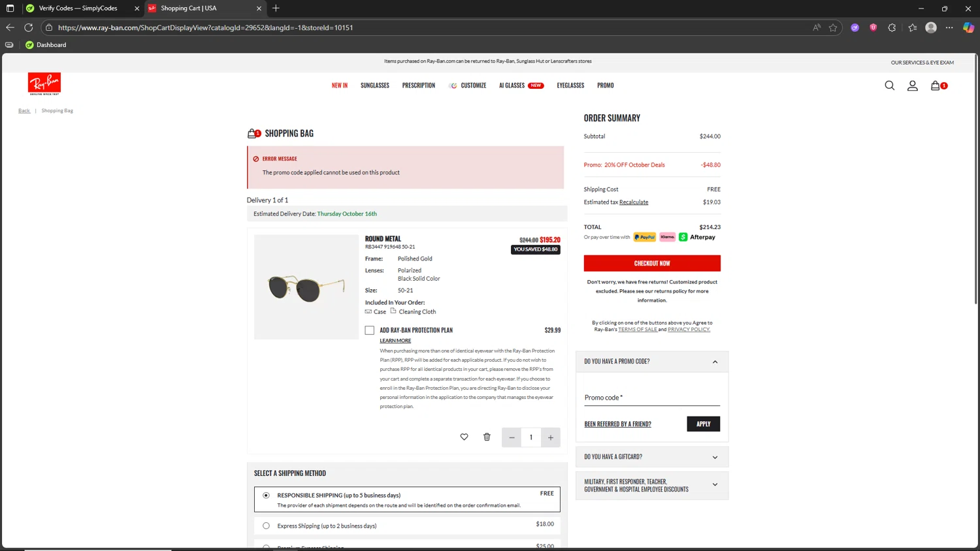Click the favorites star in address bar
980x551 pixels.
[833, 27]
